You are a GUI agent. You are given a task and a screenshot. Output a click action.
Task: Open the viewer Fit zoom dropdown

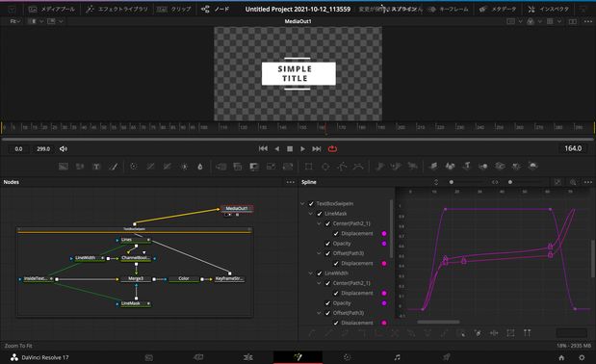tap(15, 21)
